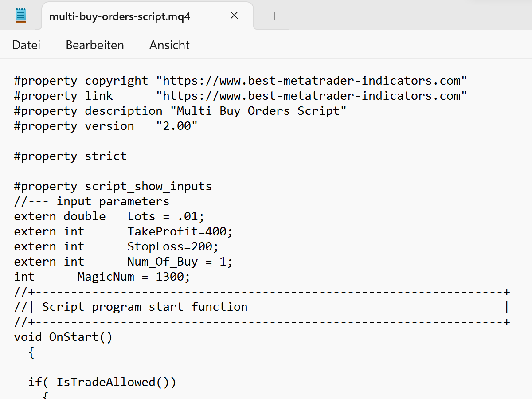Open the Bearbeiten menu
The height and width of the screenshot is (399, 532).
click(94, 45)
